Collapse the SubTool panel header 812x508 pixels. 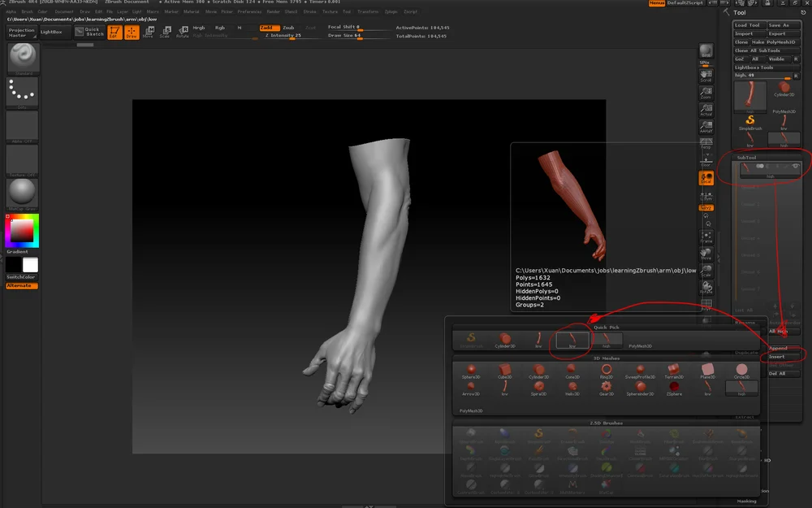[x=747, y=158]
